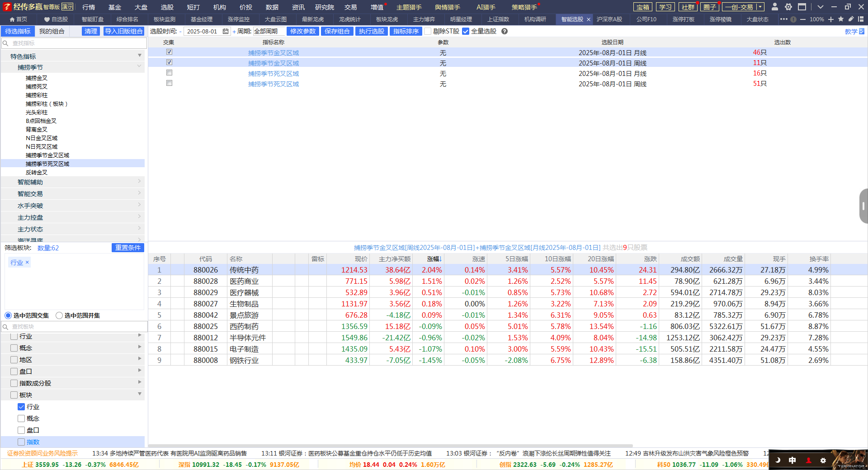Select the 选中范围并集 radio button
The width and height of the screenshot is (868, 470).
59,315
